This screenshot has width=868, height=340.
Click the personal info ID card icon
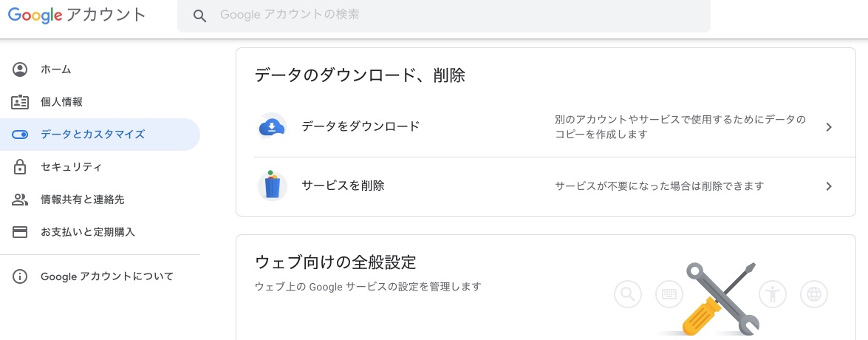(x=20, y=102)
